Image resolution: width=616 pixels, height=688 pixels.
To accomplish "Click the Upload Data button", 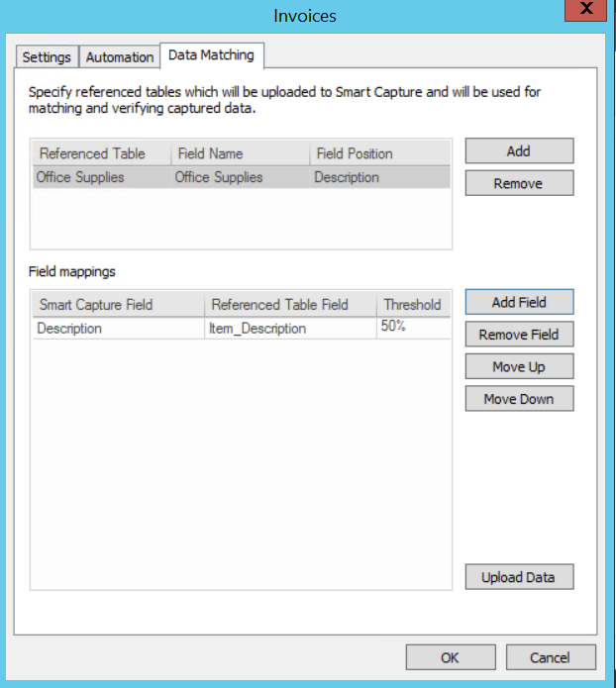I will tap(519, 576).
